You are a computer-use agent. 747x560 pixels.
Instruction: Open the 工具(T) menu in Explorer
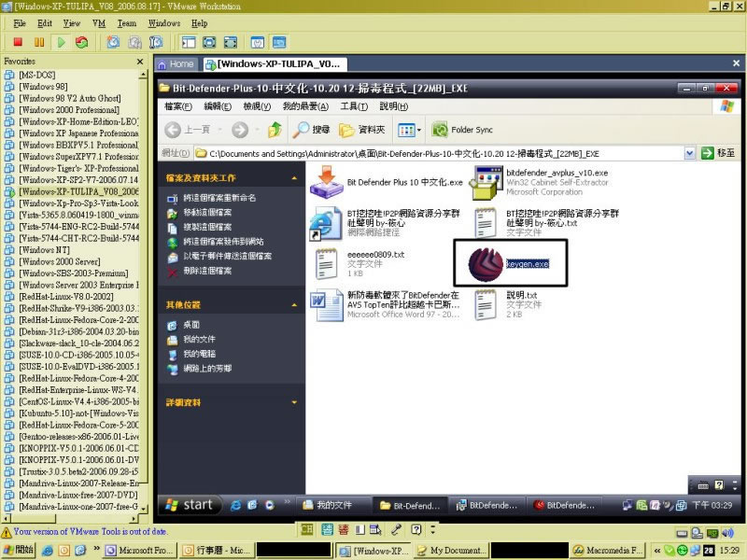[354, 106]
